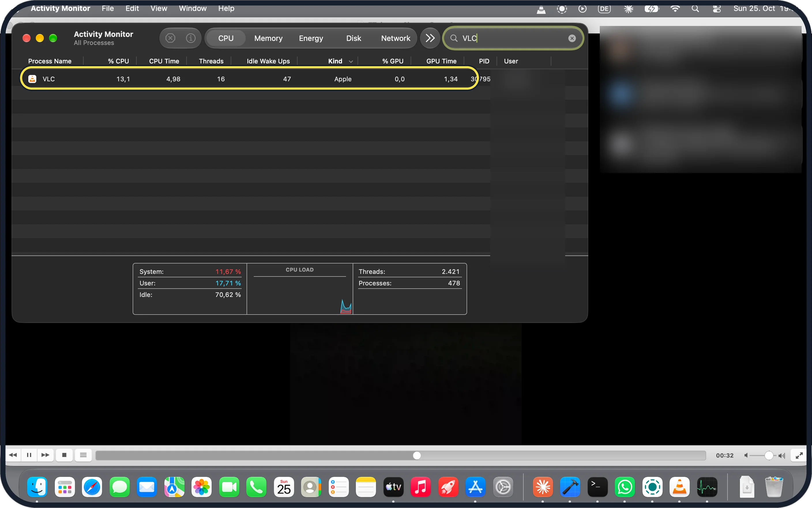Sort by the Threads column header
812x508 pixels.
pyautogui.click(x=211, y=61)
